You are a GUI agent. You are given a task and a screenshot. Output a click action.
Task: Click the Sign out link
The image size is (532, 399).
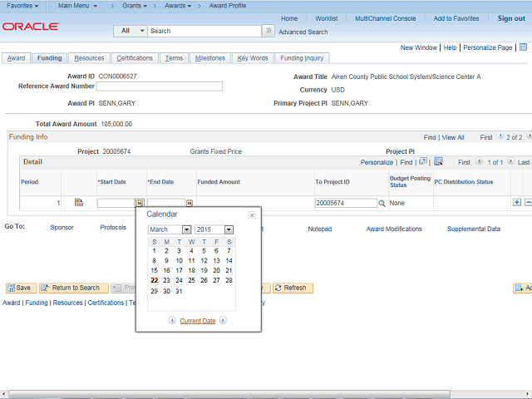point(511,18)
